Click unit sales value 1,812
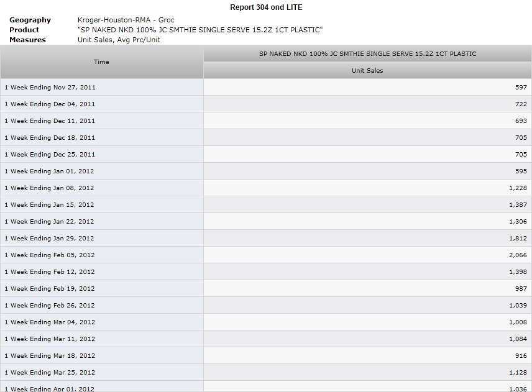The width and height of the screenshot is (532, 392). 518,239
